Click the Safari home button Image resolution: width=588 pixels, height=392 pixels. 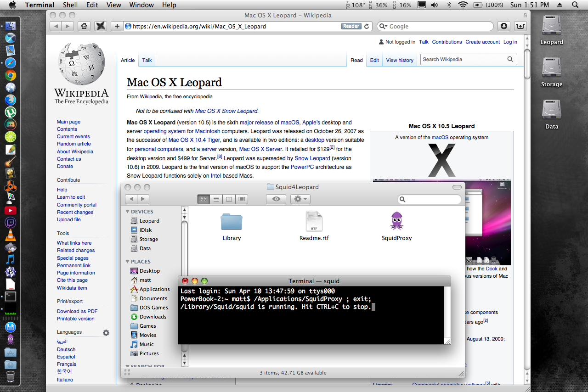[84, 26]
